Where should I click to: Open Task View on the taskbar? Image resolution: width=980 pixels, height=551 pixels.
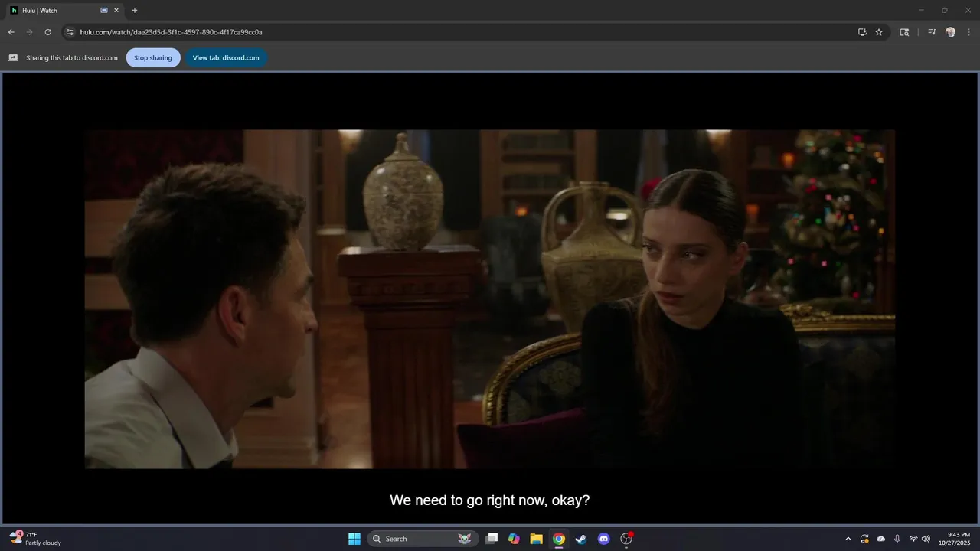(492, 539)
